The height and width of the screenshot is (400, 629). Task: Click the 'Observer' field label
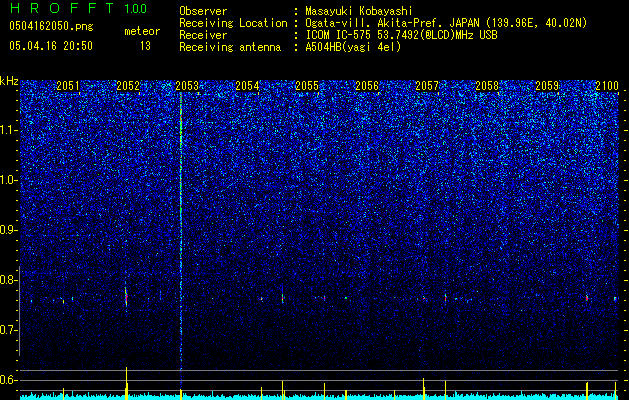coord(203,11)
